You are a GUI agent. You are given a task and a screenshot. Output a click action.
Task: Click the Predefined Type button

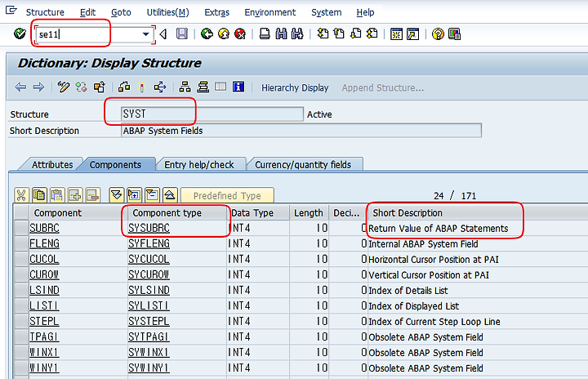point(227,195)
